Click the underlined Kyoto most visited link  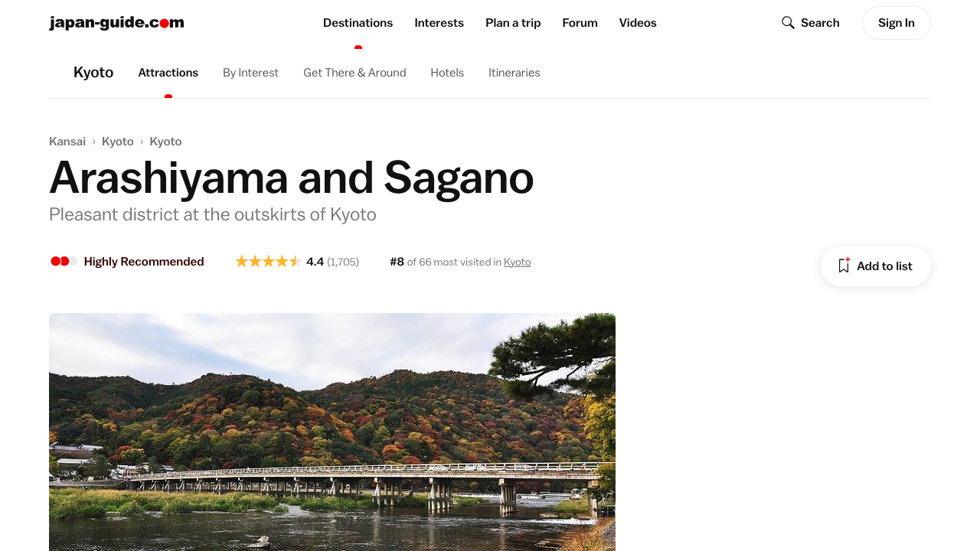click(517, 262)
